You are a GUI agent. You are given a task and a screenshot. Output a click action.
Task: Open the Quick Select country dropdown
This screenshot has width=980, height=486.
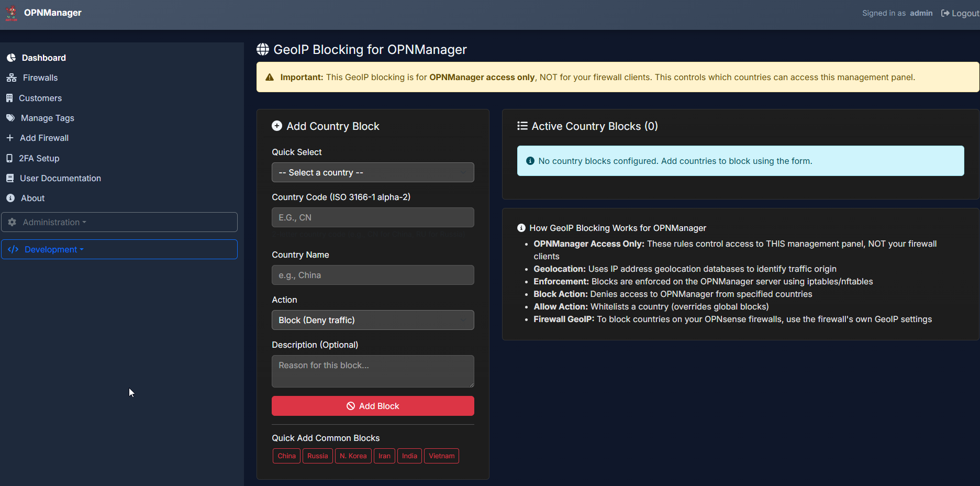pos(373,172)
